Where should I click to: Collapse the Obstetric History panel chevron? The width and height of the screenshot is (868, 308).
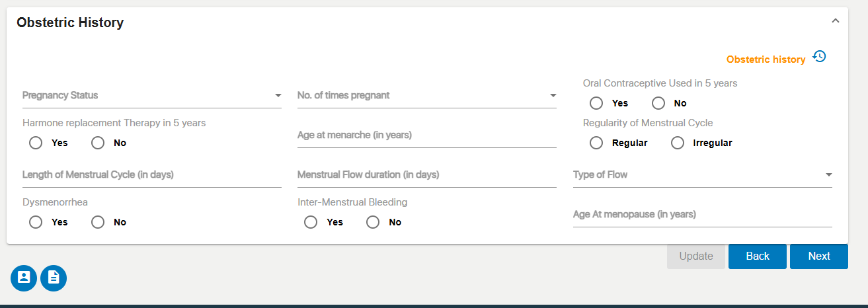[x=835, y=21]
